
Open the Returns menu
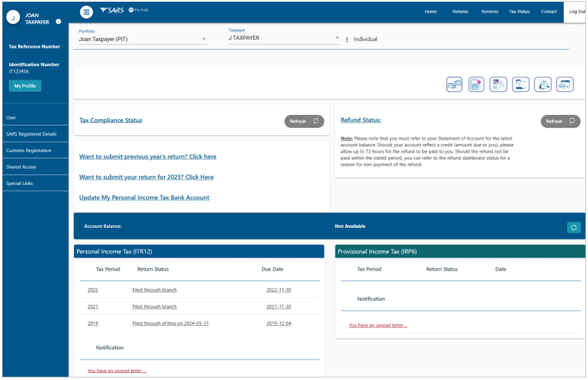(460, 12)
